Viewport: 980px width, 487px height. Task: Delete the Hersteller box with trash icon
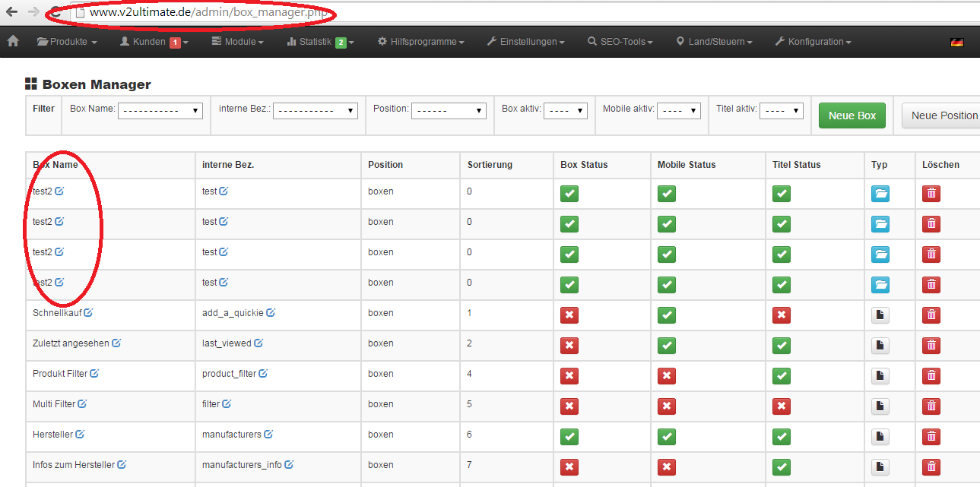(x=931, y=437)
